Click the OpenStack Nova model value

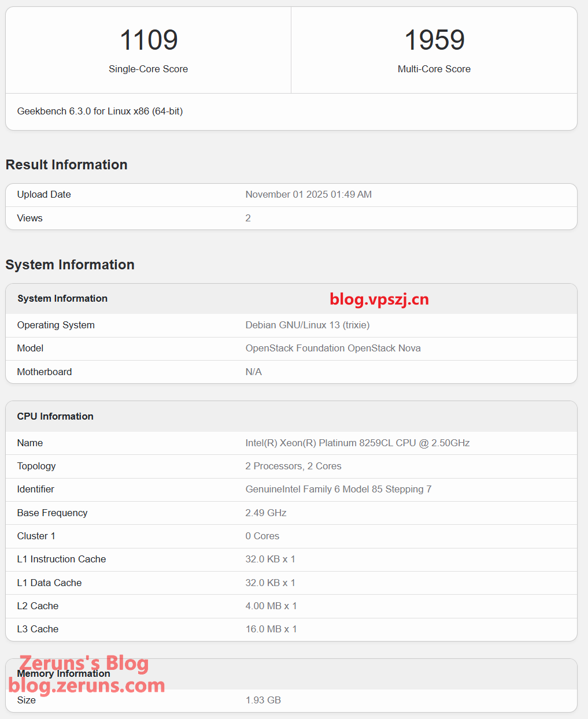coord(332,348)
